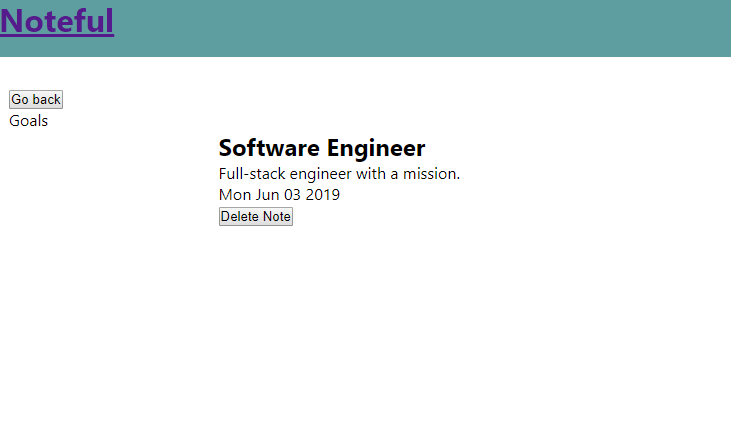Click the Mon Jun 03 2019 date

tap(279, 194)
